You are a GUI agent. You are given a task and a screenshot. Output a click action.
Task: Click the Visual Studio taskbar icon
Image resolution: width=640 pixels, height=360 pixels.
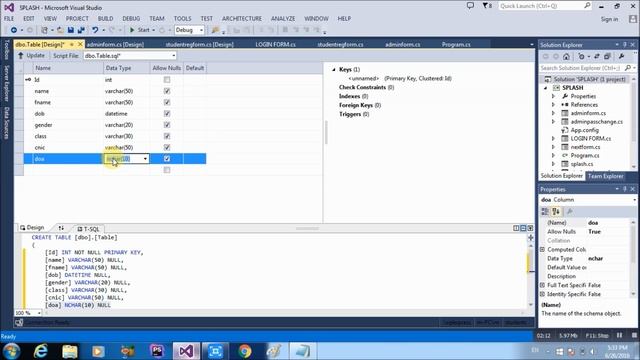[186, 351]
